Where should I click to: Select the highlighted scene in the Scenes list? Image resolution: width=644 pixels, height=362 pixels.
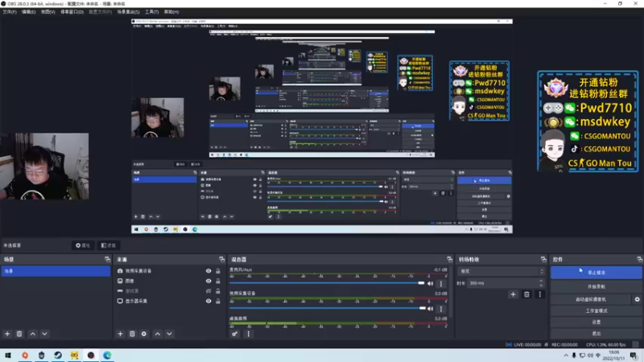click(56, 271)
